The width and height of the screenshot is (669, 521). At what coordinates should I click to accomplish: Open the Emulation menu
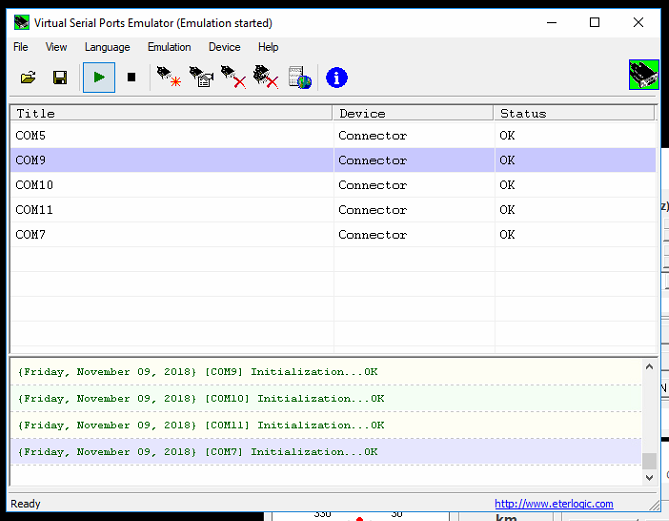coord(169,47)
